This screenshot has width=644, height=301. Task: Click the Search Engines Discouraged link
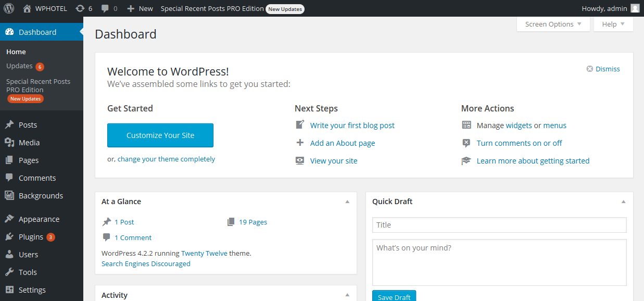[146, 264]
